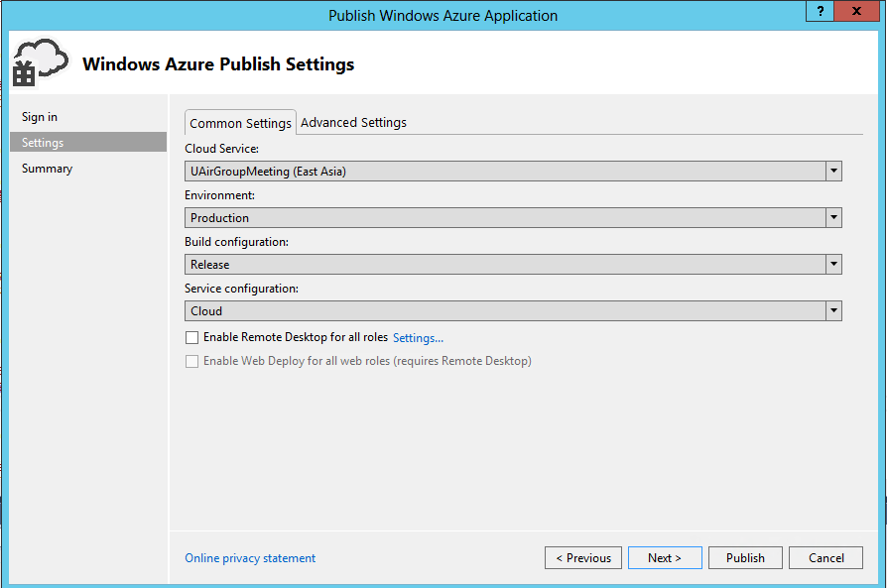Open the Advanced Settings tab
Viewport: 887px width, 588px height.
point(353,123)
